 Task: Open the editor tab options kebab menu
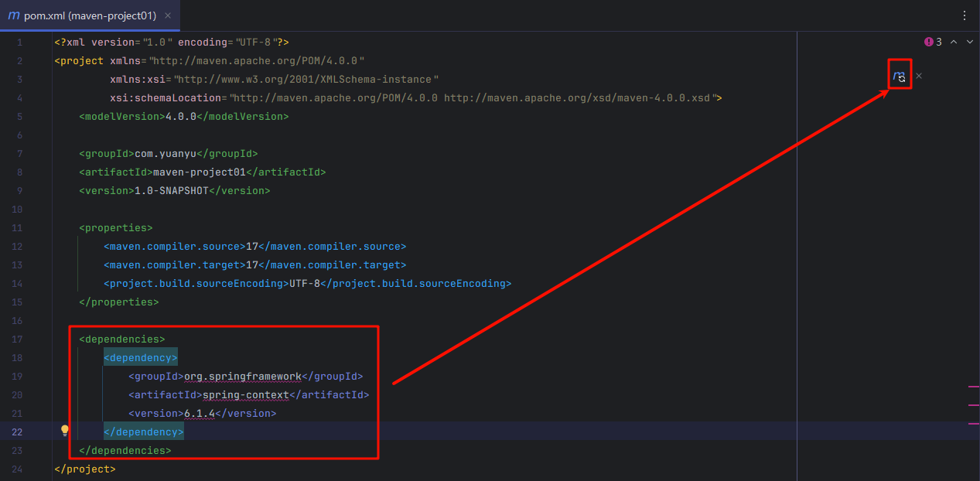tap(964, 15)
